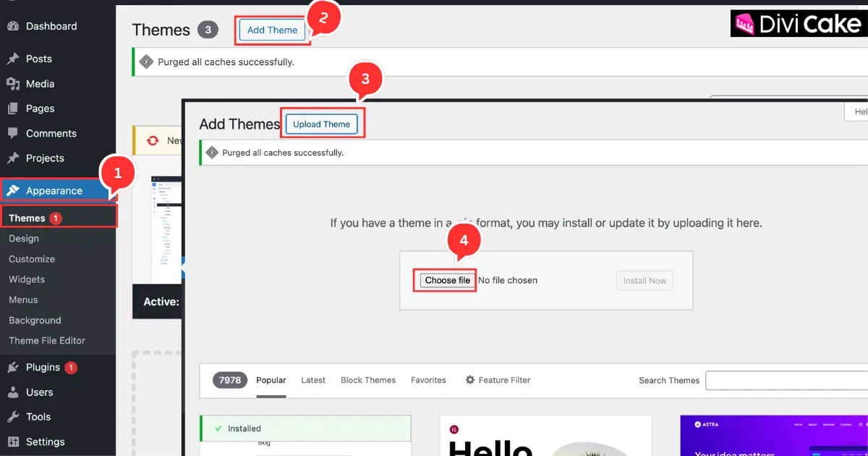Click the Users person icon
Screen dimensions: 868x456
point(12,392)
